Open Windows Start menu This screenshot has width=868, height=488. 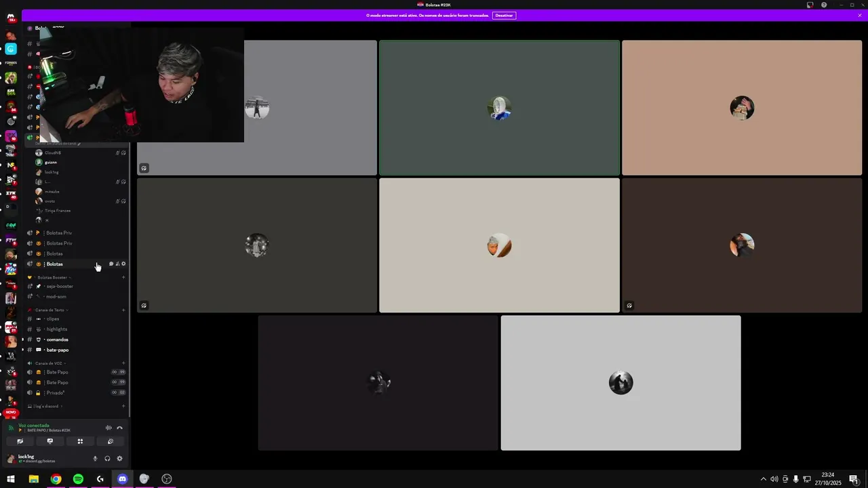(x=11, y=479)
